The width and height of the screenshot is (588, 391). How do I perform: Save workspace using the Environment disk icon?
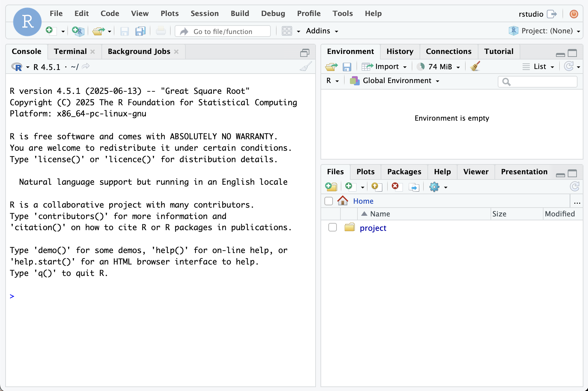coord(347,67)
